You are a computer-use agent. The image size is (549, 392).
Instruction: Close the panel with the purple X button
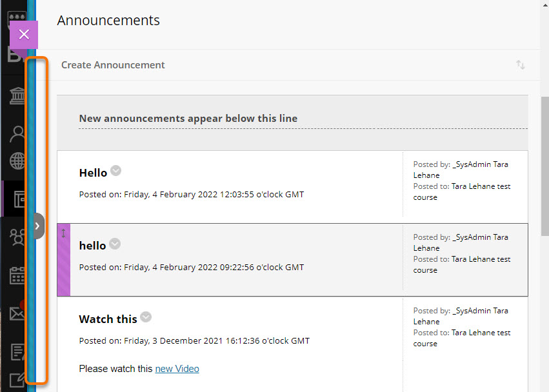[24, 34]
